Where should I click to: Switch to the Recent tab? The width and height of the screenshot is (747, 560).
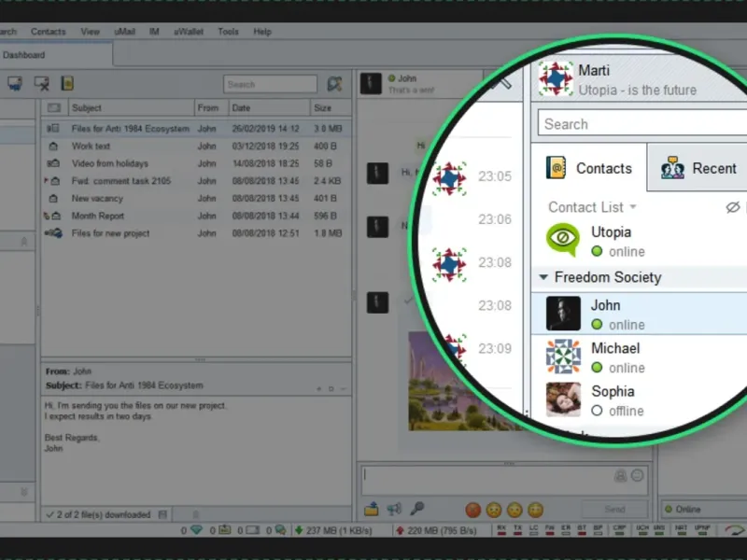click(x=698, y=168)
